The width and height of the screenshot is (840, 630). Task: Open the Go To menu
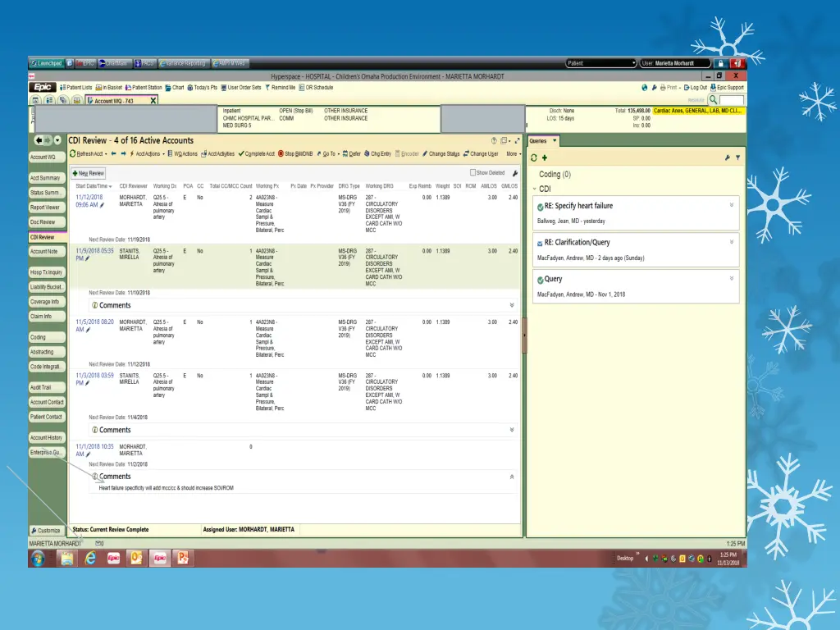coord(328,153)
